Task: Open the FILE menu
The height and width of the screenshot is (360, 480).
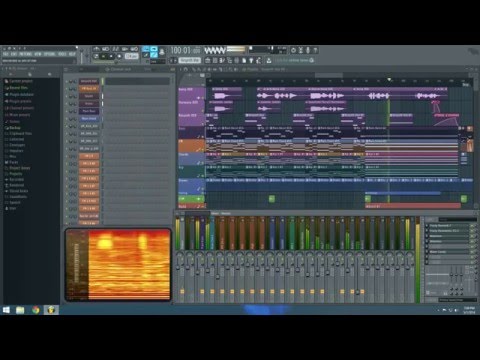Action: [5, 54]
